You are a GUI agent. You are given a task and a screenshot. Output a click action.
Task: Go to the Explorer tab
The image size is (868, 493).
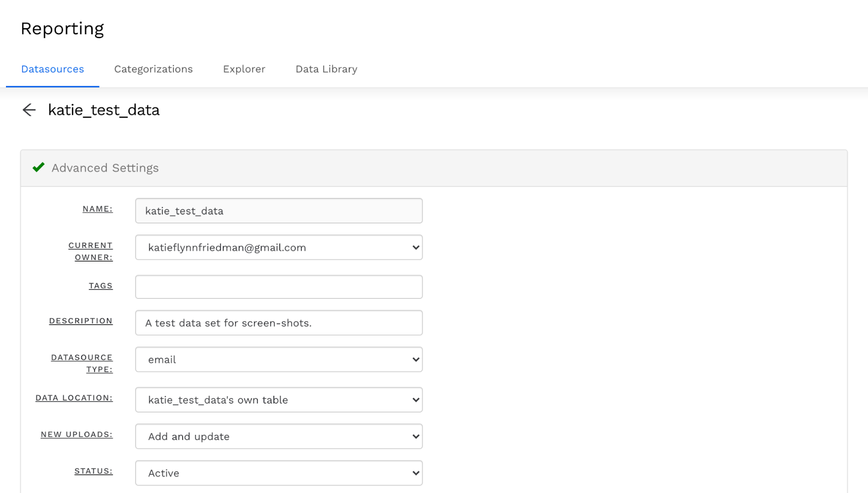click(244, 69)
